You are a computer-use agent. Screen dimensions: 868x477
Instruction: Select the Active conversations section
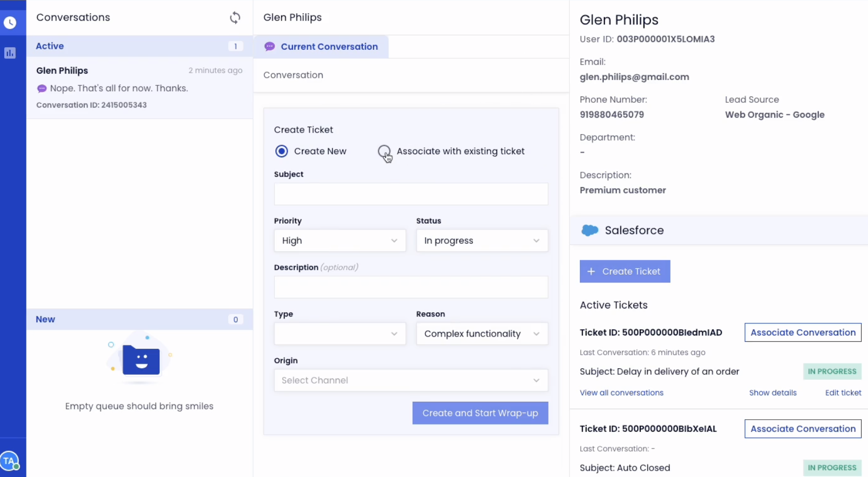[x=139, y=46]
